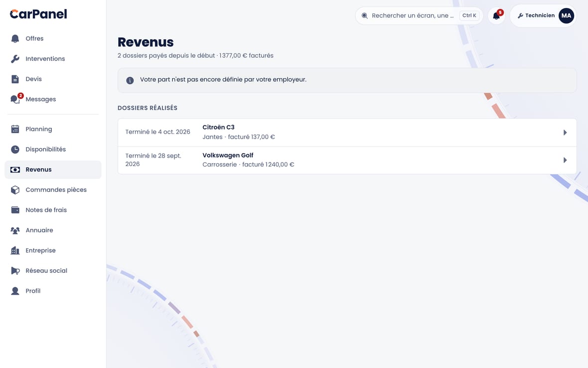The width and height of the screenshot is (588, 368).
Task: Open the Volkswagen Golf Carrosserie row
Action: click(347, 160)
